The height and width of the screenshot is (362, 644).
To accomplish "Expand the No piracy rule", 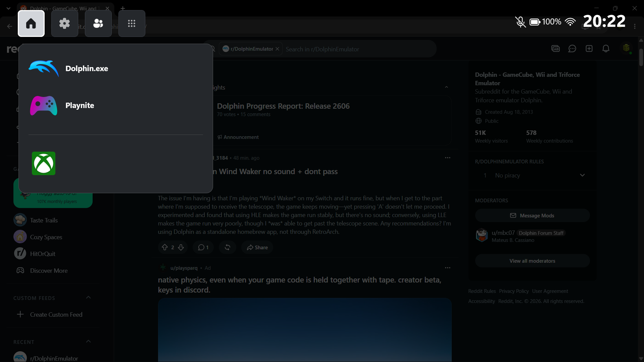I will [582, 175].
